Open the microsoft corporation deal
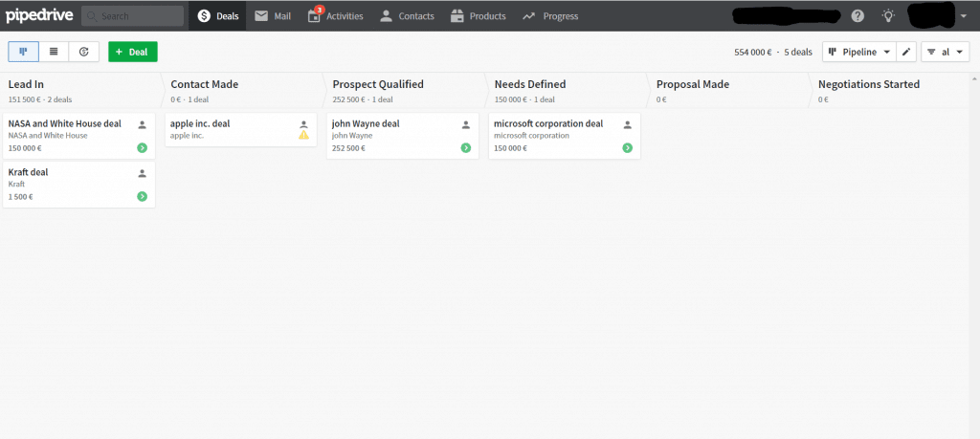Viewport: 980px width, 439px height. [565, 136]
